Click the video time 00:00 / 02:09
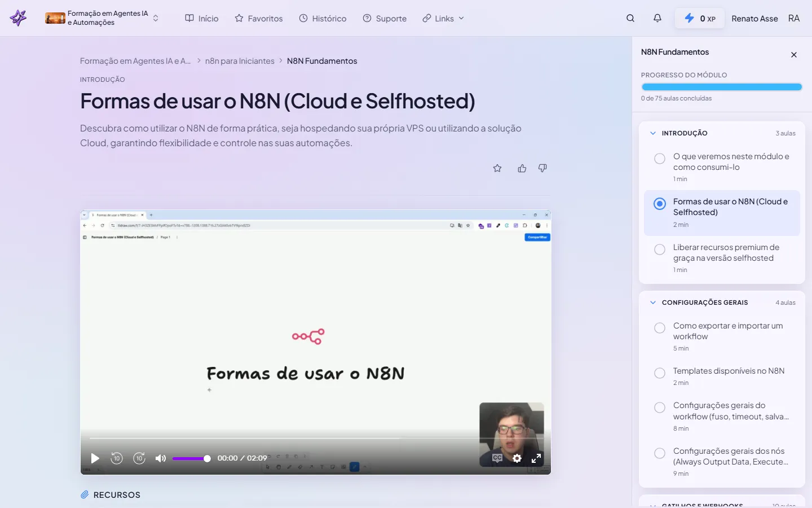Screen dimensions: 812x508 point(242,458)
